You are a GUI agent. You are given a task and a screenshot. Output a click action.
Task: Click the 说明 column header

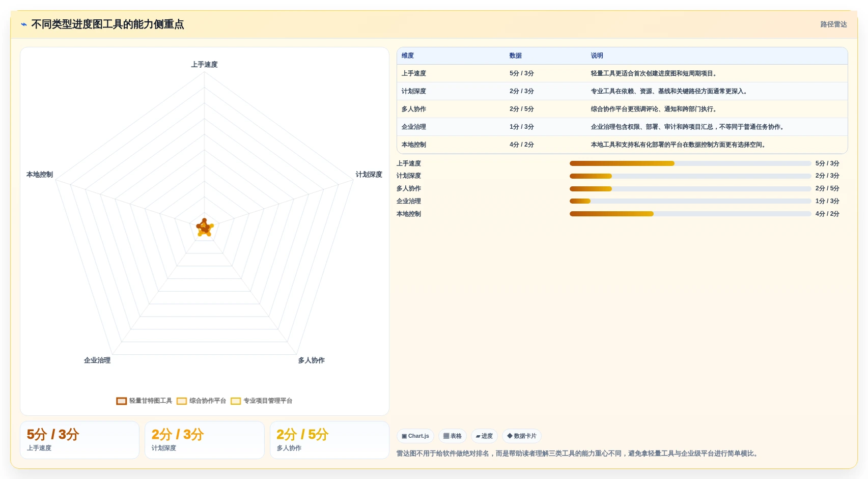[597, 56]
